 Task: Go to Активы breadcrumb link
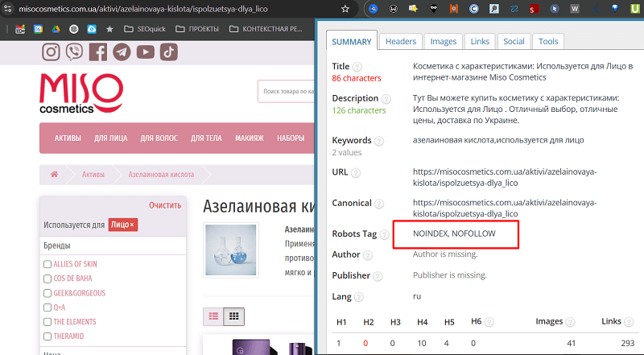pos(93,174)
